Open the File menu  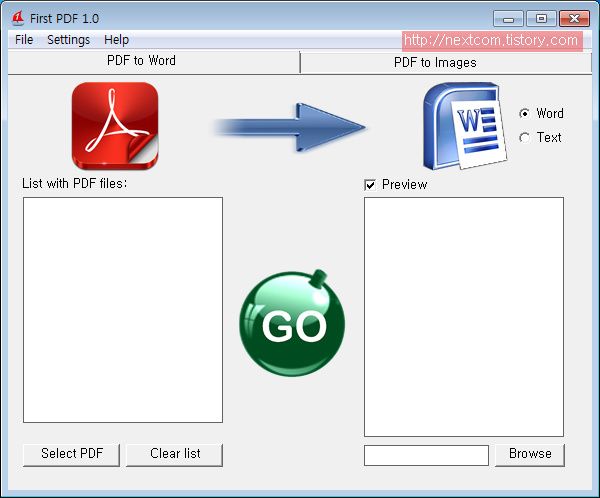[24, 40]
